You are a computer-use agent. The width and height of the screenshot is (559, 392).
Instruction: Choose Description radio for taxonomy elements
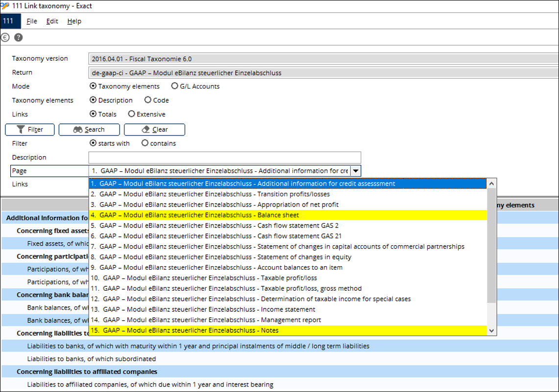[93, 100]
